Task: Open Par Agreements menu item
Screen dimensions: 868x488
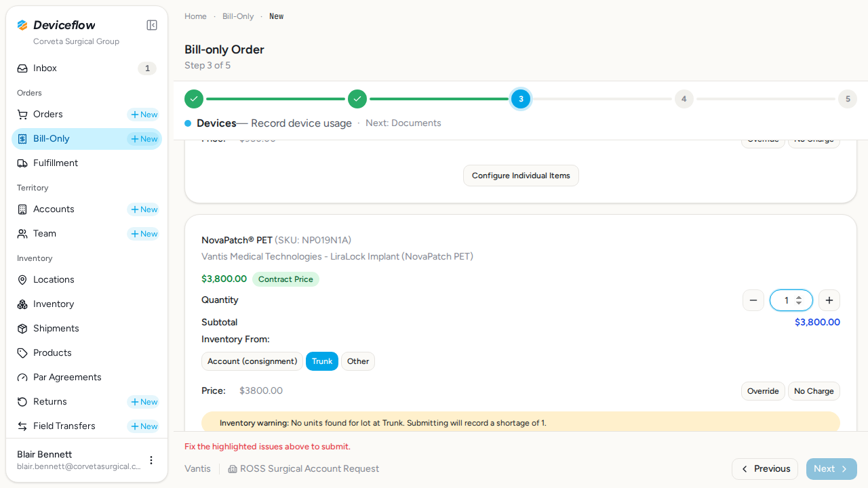Action: click(87, 378)
